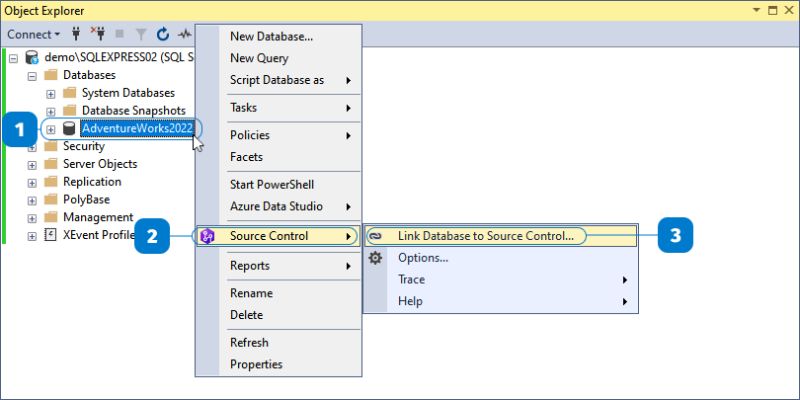Choose New Query from context menu
800x400 pixels.
pos(279,58)
